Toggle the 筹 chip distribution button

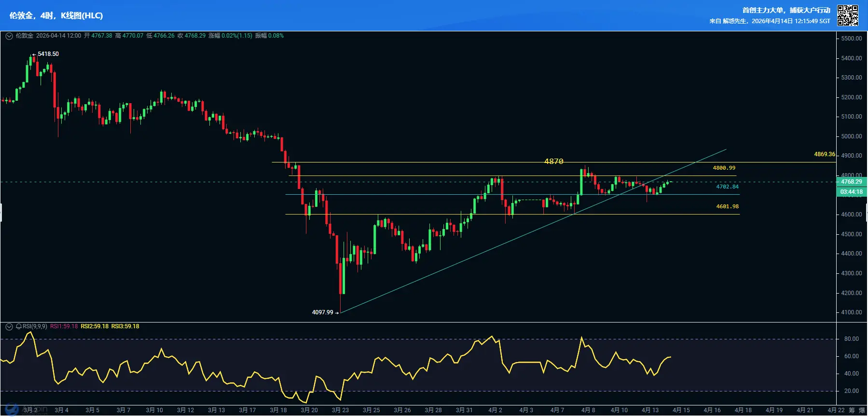[x=852, y=410]
